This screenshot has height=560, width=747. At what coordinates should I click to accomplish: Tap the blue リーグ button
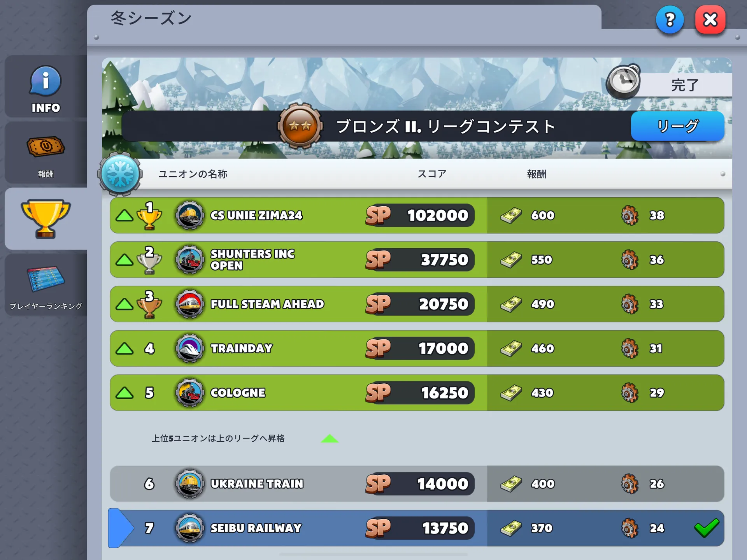[x=677, y=126]
